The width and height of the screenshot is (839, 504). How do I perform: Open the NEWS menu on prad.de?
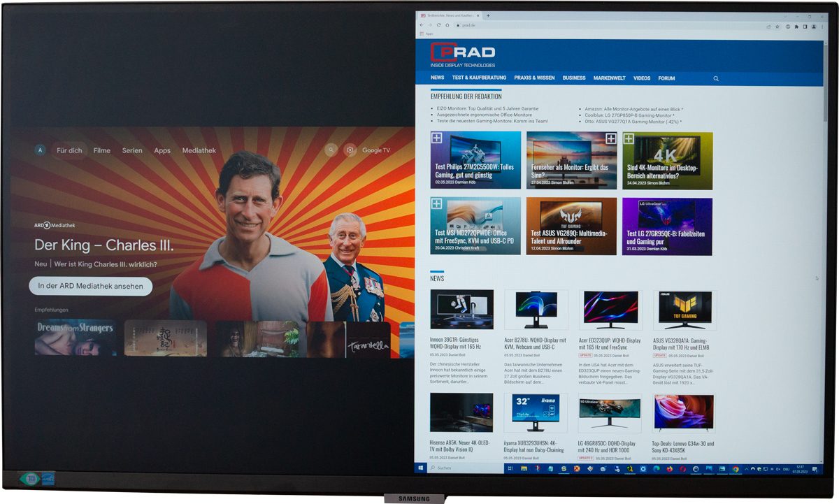pyautogui.click(x=438, y=78)
